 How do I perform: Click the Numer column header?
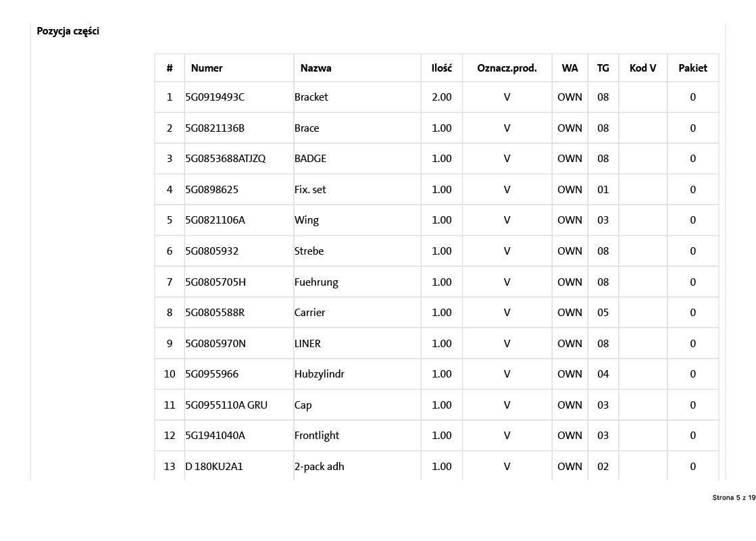(x=207, y=68)
